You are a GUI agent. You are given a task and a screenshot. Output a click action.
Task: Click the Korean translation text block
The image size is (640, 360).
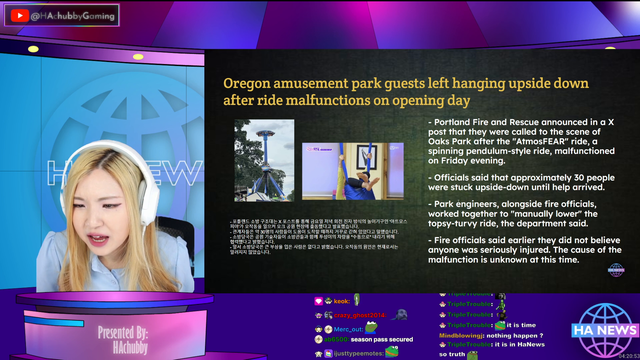pyautogui.click(x=318, y=237)
